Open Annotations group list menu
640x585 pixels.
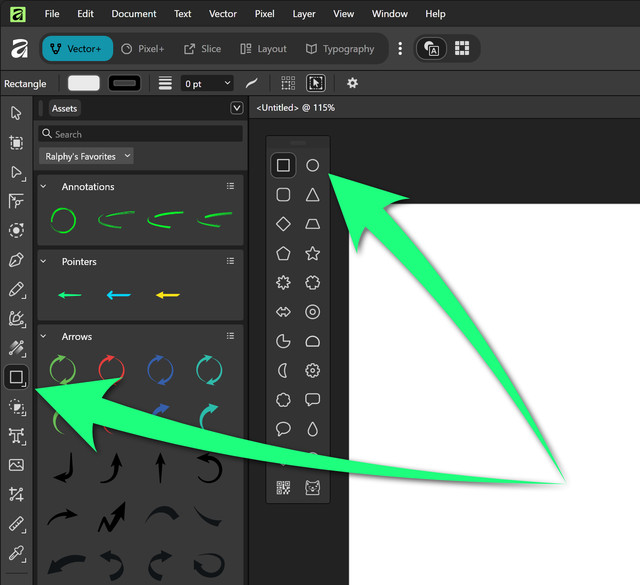coord(230,186)
